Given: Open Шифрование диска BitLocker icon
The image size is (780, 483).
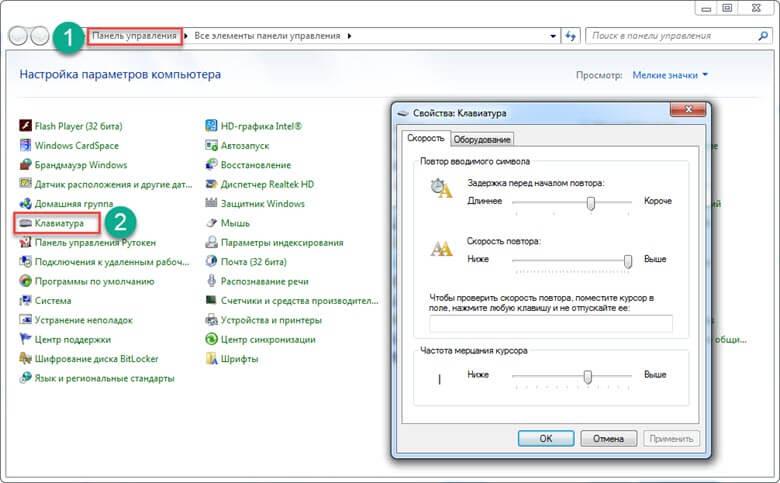Looking at the screenshot, I should [25, 359].
